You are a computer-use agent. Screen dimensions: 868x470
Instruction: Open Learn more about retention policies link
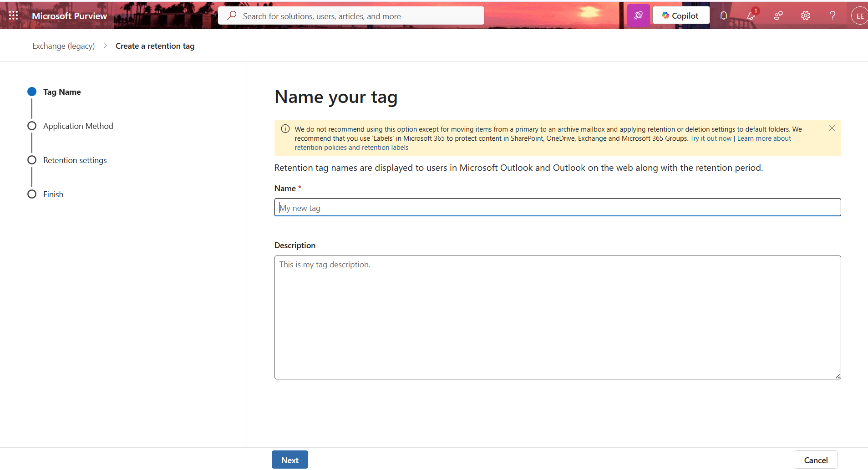(x=543, y=143)
